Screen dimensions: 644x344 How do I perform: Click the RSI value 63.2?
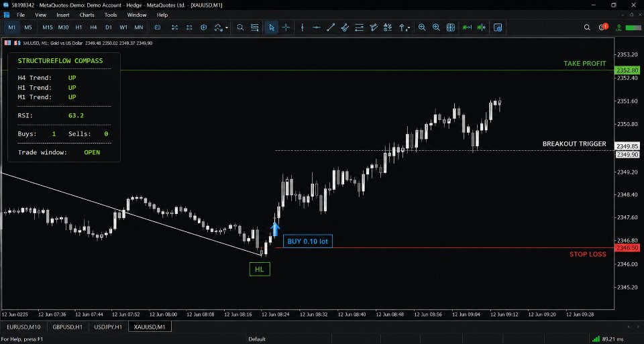pyautogui.click(x=76, y=116)
